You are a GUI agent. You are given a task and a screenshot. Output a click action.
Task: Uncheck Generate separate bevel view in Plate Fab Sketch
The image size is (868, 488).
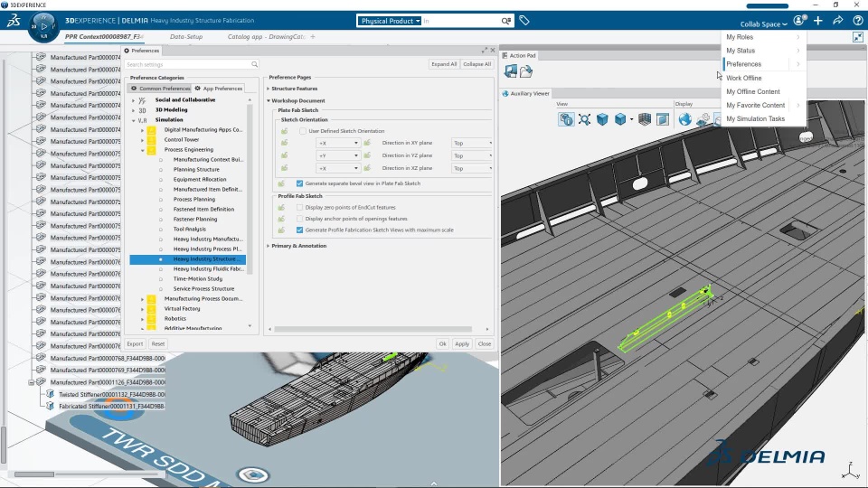[299, 183]
